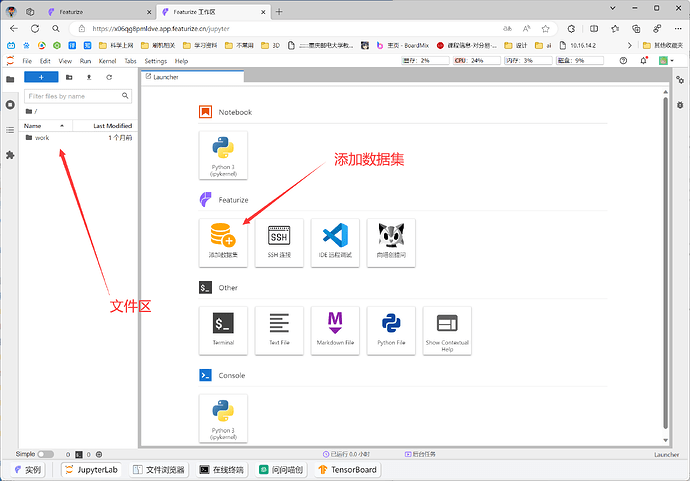This screenshot has height=481, width=690.
Task: Click the notification bell icon
Action: tap(644, 61)
